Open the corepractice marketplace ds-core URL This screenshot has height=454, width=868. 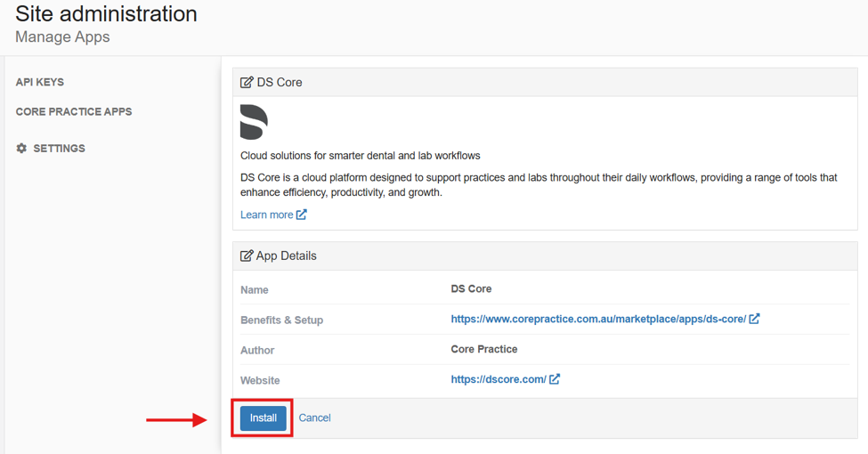(x=598, y=319)
